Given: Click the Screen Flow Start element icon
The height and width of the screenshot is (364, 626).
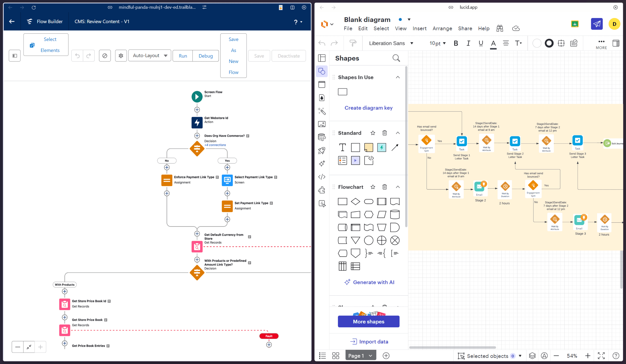Looking at the screenshot, I should pyautogui.click(x=197, y=96).
